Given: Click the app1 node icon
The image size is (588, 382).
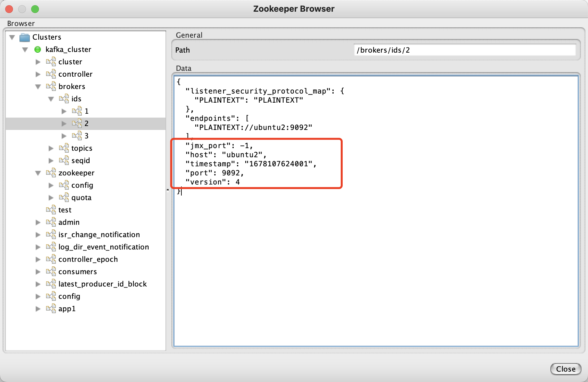Looking at the screenshot, I should (x=51, y=309).
